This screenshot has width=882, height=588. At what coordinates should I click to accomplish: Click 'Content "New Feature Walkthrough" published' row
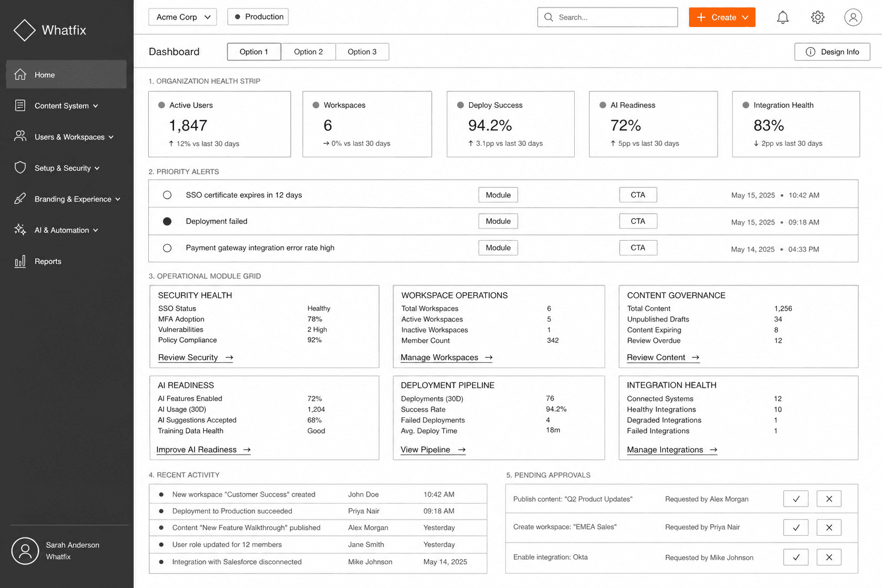318,528
